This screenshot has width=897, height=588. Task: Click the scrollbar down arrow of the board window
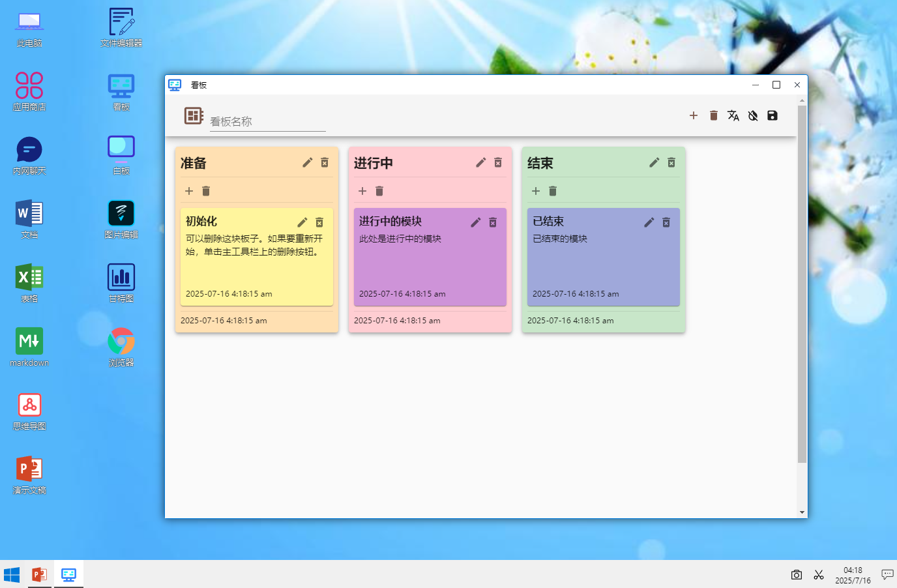(x=802, y=512)
